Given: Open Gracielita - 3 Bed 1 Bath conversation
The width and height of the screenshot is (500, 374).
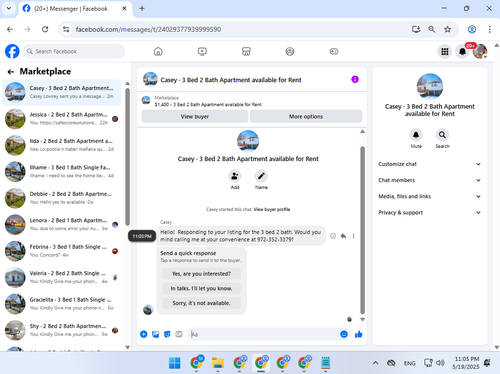Looking at the screenshot, I should click(62, 304).
